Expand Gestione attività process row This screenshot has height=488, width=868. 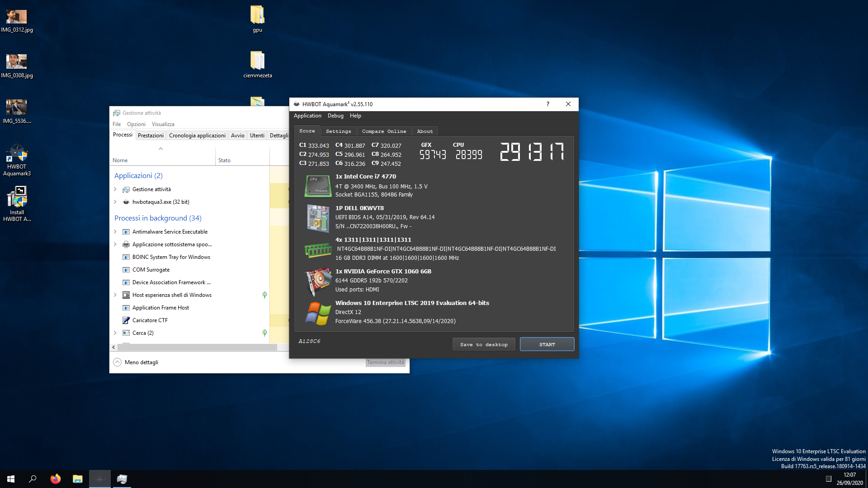115,189
